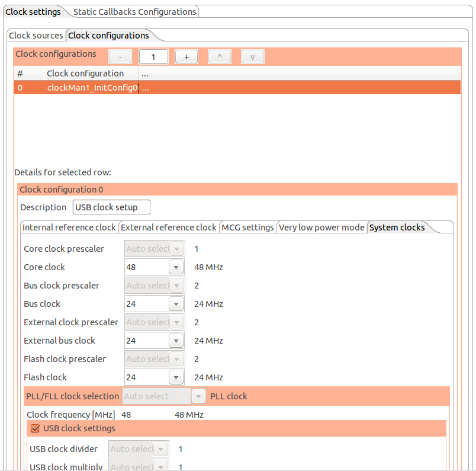Open the USB clock divider dropdown
Viewport: 476px width, 471px height.
pyautogui.click(x=160, y=448)
